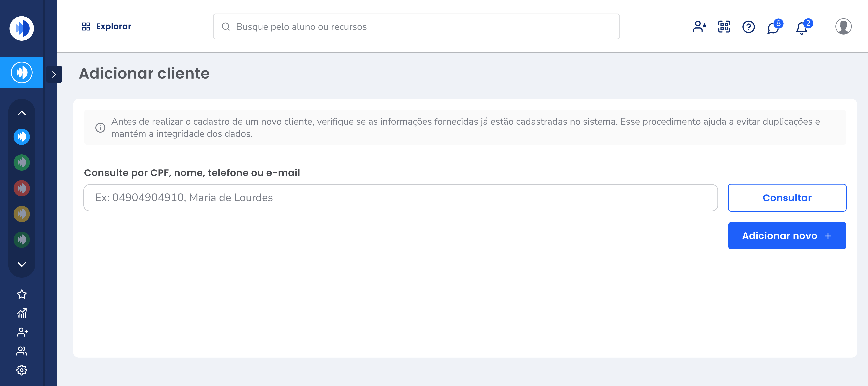Click the QR code scanner icon
The width and height of the screenshot is (868, 386).
pyautogui.click(x=724, y=27)
